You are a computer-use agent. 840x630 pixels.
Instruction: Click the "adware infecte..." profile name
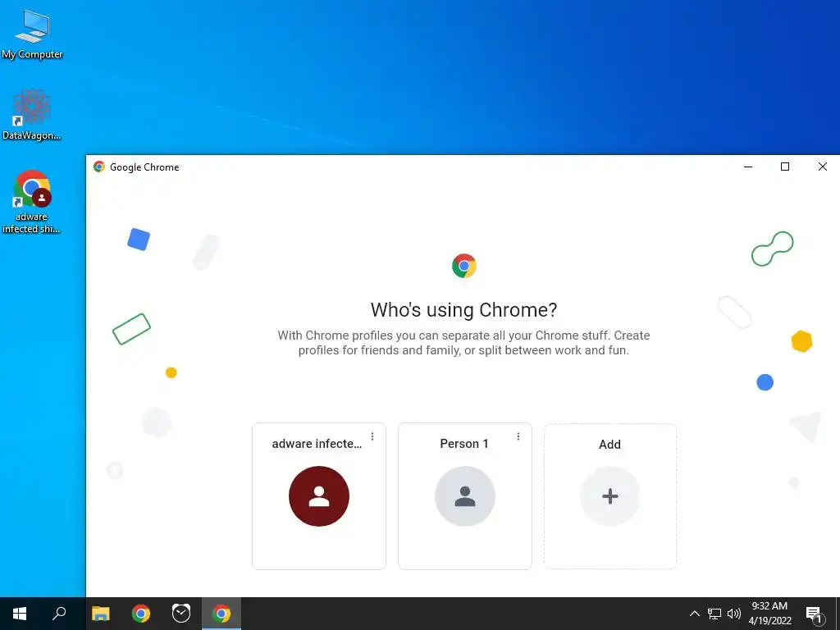pyautogui.click(x=317, y=444)
